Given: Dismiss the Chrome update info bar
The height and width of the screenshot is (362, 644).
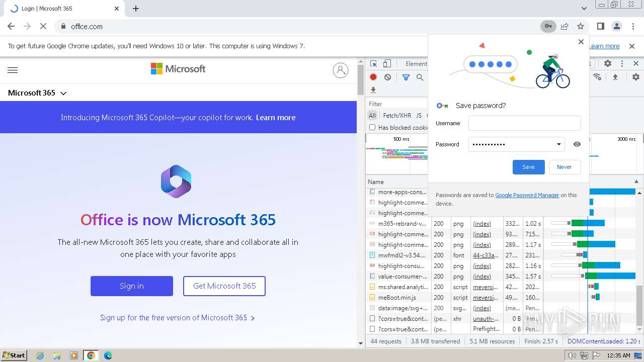Looking at the screenshot, I should point(632,46).
